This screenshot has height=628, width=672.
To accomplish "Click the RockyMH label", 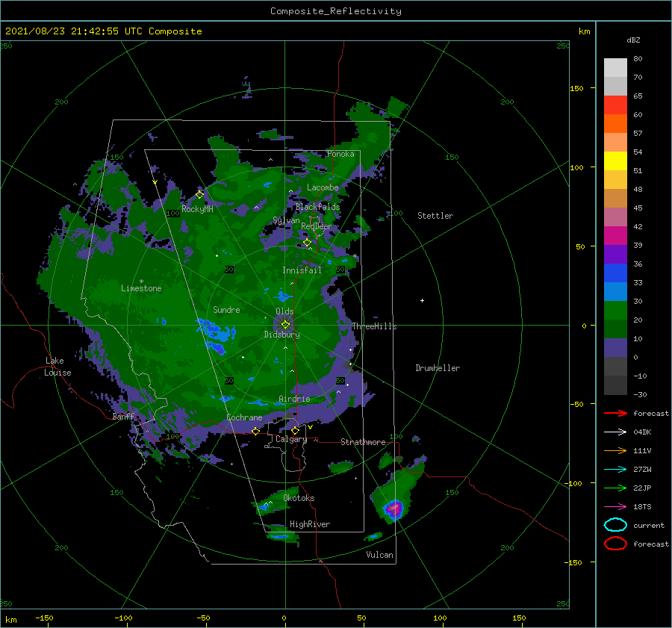I will click(197, 209).
